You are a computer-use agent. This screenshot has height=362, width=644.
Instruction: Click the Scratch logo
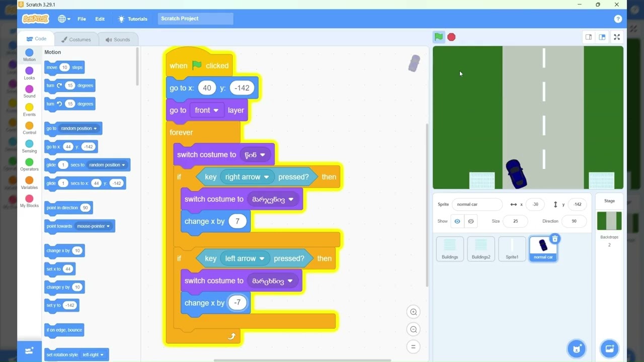tap(36, 19)
